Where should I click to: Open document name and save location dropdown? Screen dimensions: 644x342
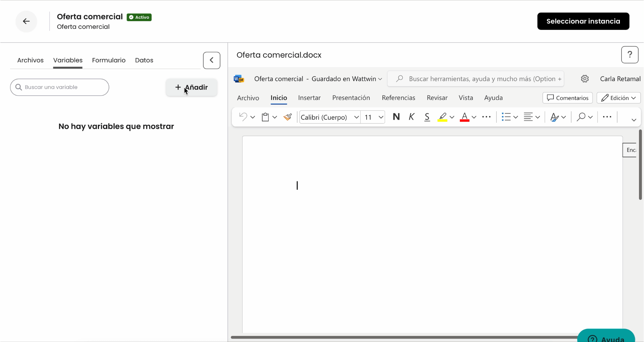(318, 79)
